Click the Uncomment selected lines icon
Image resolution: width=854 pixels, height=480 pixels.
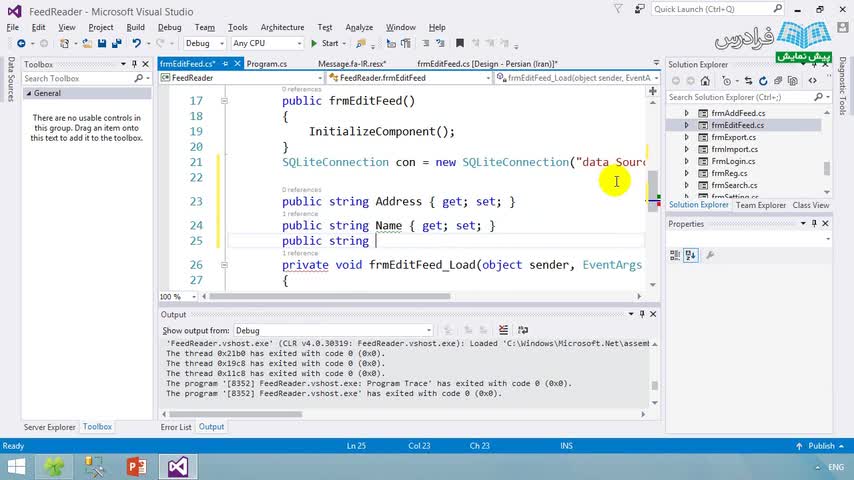[440, 43]
